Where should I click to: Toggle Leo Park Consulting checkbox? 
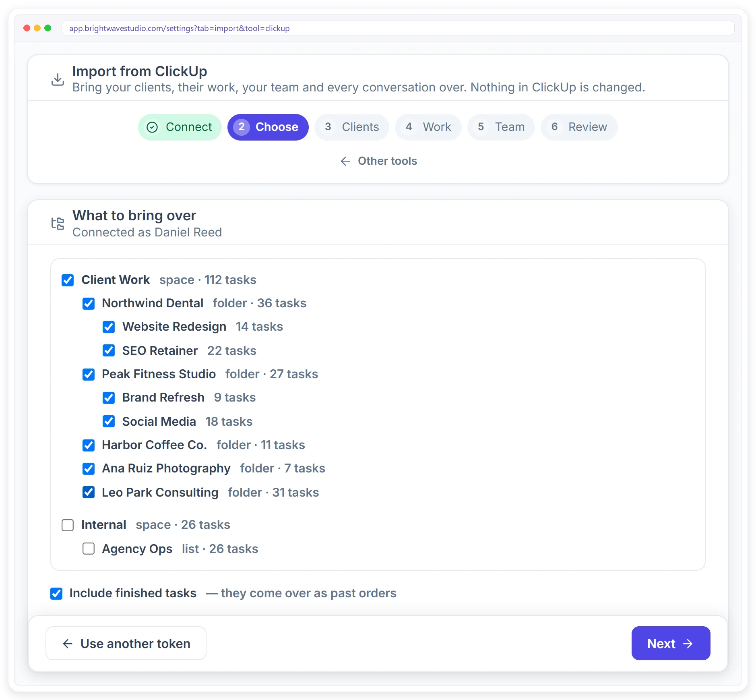[89, 492]
